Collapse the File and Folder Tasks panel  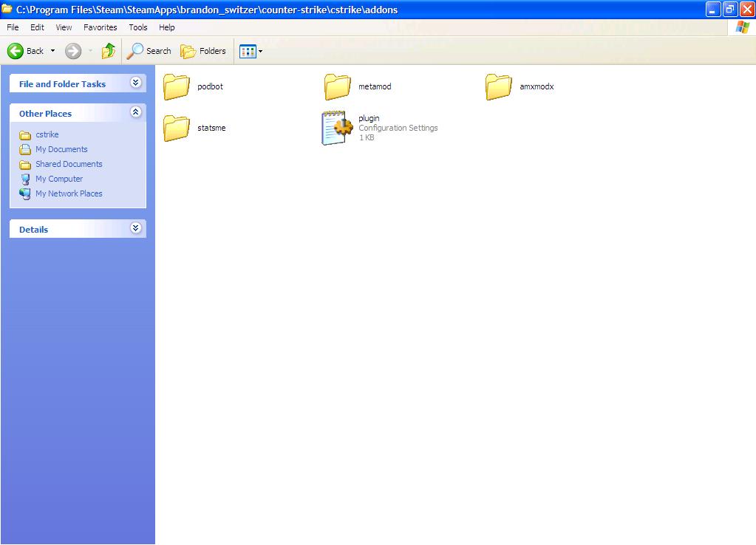[135, 83]
